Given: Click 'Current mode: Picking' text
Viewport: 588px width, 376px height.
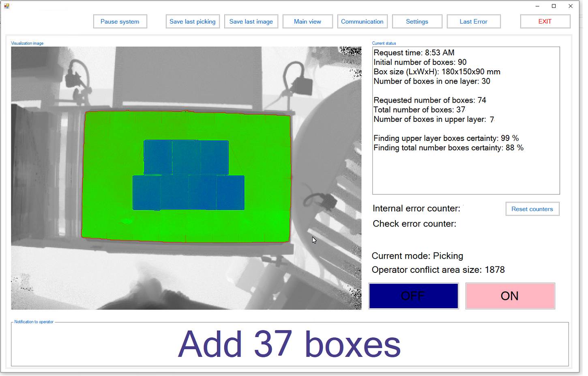Looking at the screenshot, I should (417, 256).
